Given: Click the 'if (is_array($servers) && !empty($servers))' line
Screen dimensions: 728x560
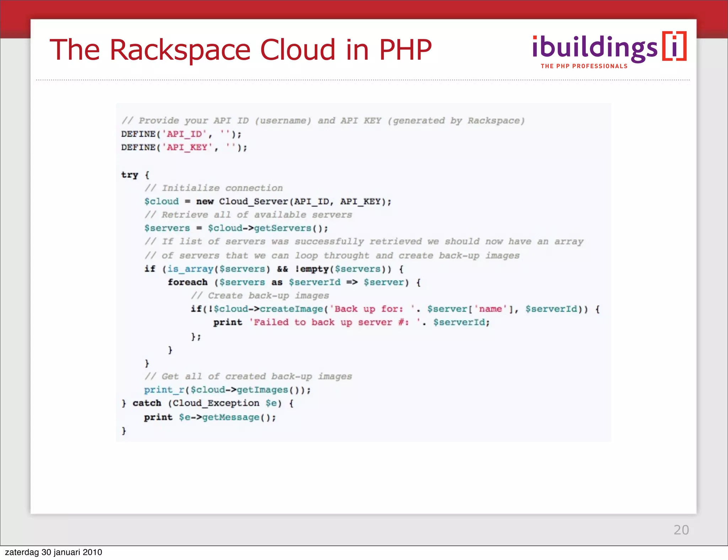Looking at the screenshot, I should (274, 269).
